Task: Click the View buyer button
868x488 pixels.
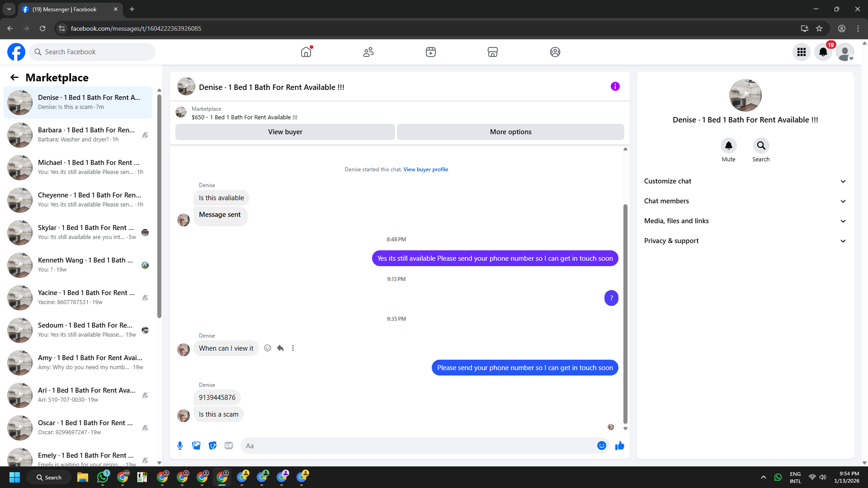Action: 285,132
